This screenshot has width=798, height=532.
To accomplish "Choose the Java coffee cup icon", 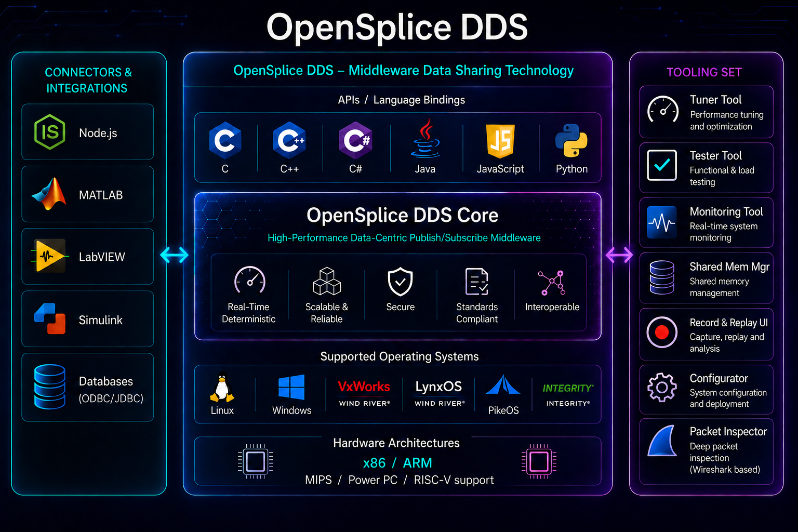I will (x=425, y=138).
